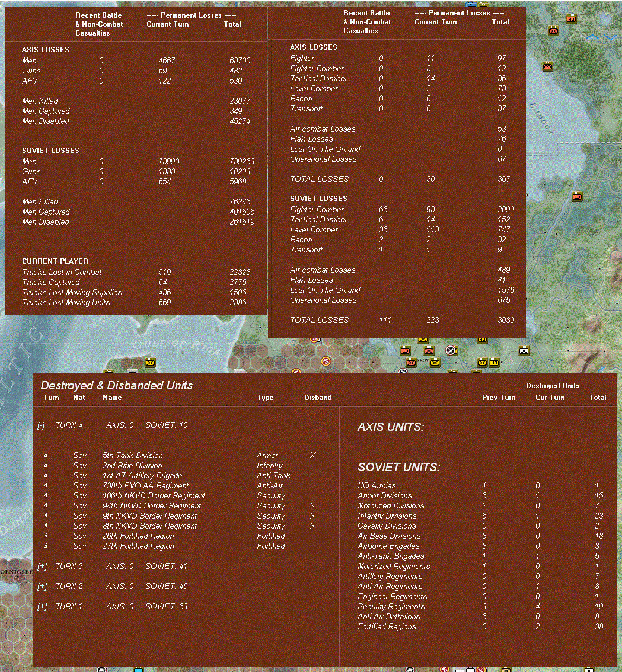Viewport: 622px width, 672px height.
Task: Click the Armor Divisions unit type row
Action: [x=480, y=496]
